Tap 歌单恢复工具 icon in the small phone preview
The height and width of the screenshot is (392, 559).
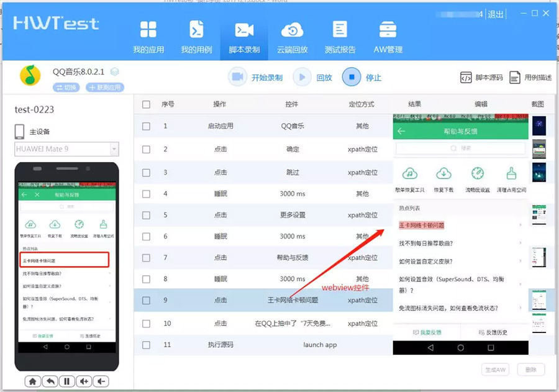pos(30,224)
